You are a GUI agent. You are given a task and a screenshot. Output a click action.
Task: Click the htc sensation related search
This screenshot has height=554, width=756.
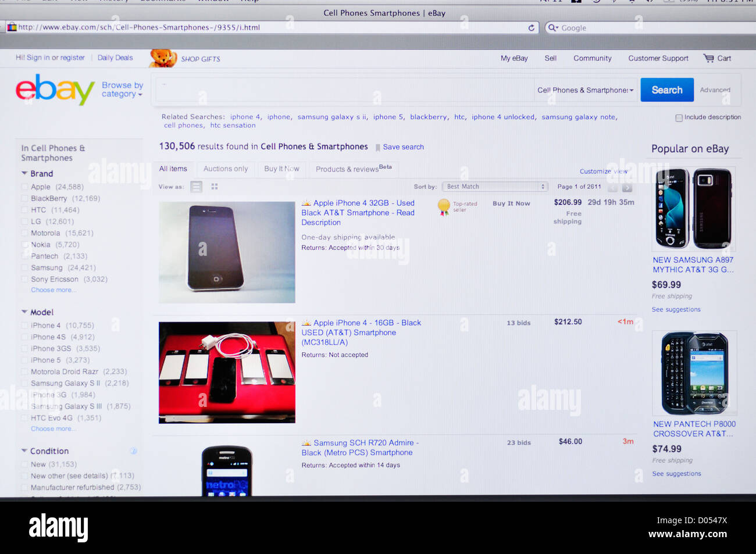click(233, 125)
